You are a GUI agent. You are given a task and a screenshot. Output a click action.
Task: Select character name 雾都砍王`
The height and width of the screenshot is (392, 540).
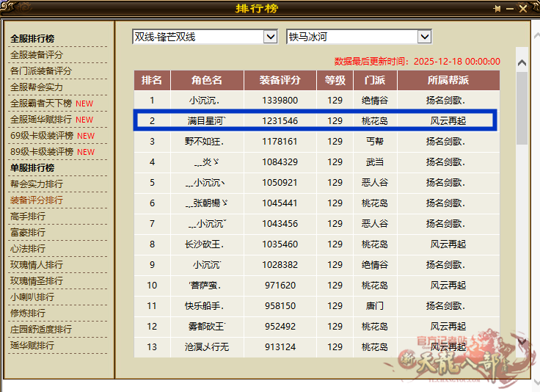207,327
